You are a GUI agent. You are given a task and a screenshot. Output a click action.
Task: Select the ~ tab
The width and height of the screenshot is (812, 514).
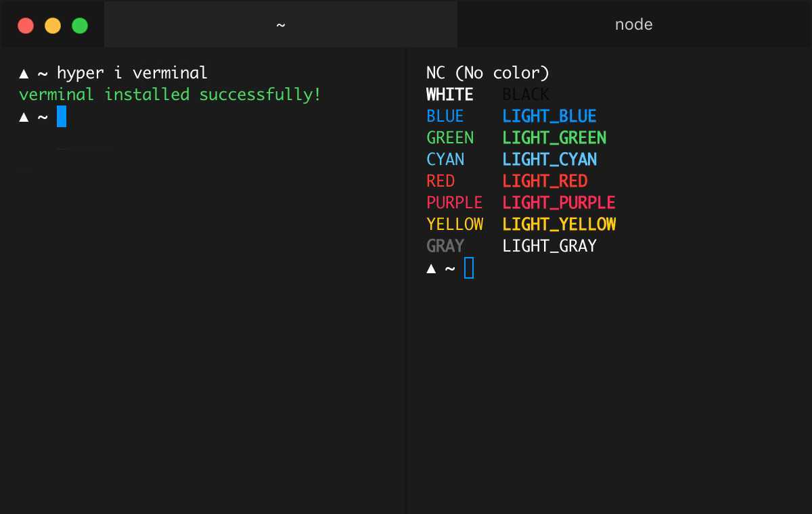(281, 25)
